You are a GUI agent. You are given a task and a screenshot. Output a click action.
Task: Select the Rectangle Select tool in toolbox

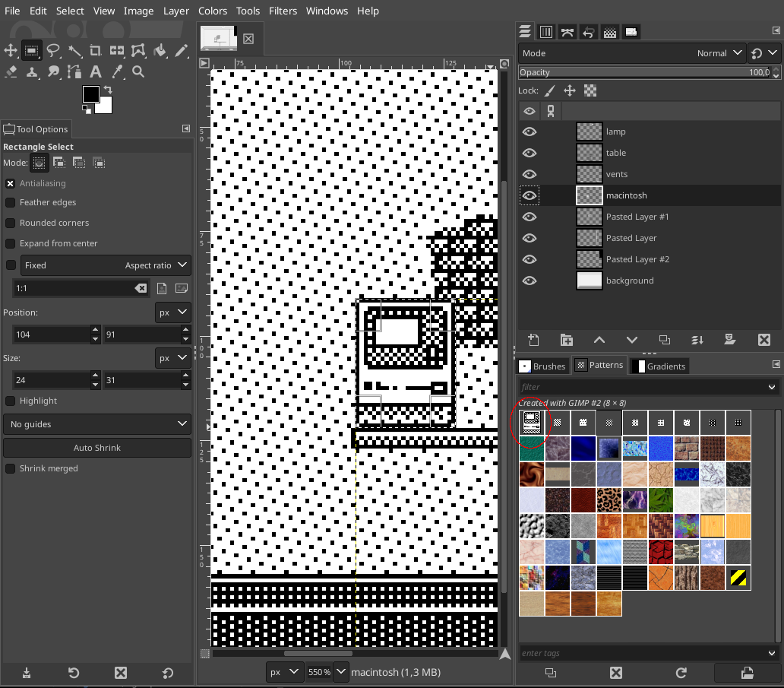(x=31, y=50)
